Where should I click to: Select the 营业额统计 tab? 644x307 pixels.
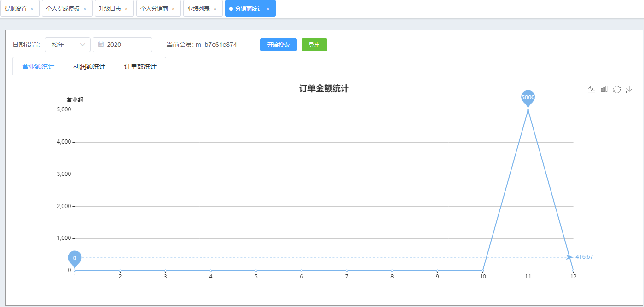(38, 66)
